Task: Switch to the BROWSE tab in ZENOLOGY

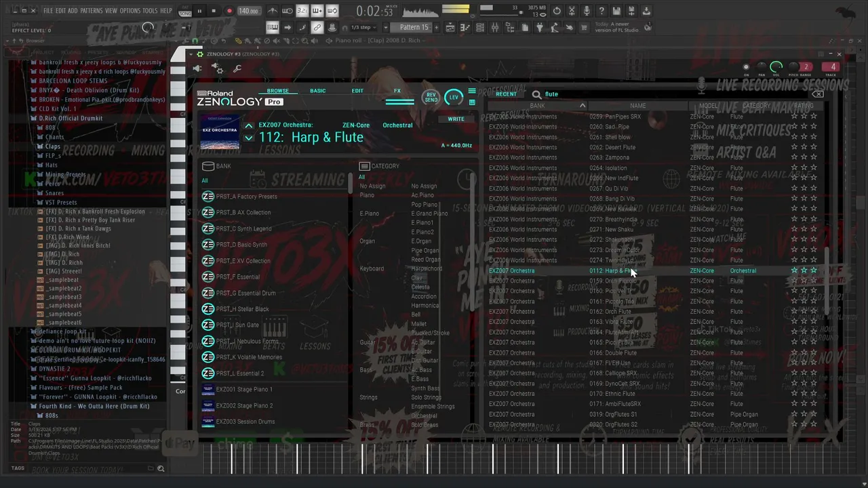Action: (x=277, y=91)
